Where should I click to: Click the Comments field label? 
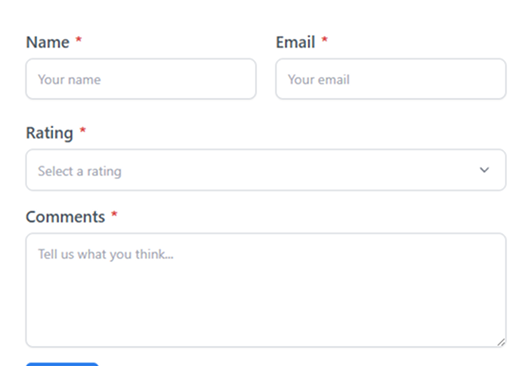65,217
